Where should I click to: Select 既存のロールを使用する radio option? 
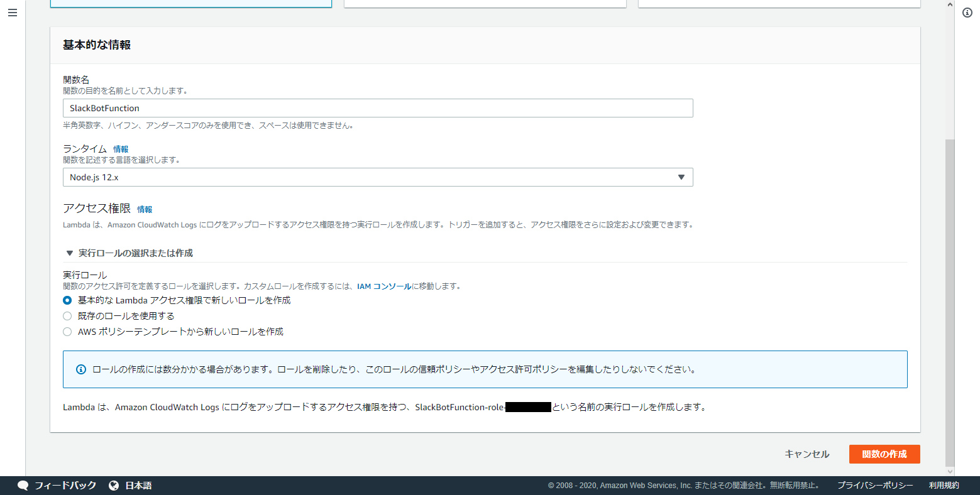point(67,316)
